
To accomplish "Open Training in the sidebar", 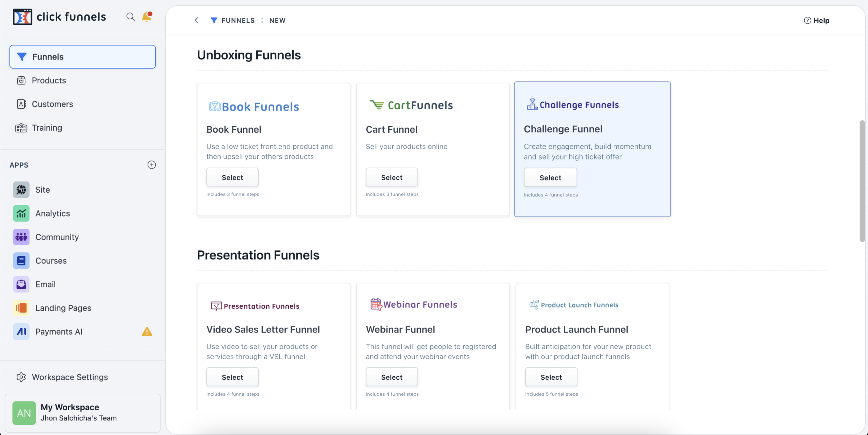I will tap(82, 128).
